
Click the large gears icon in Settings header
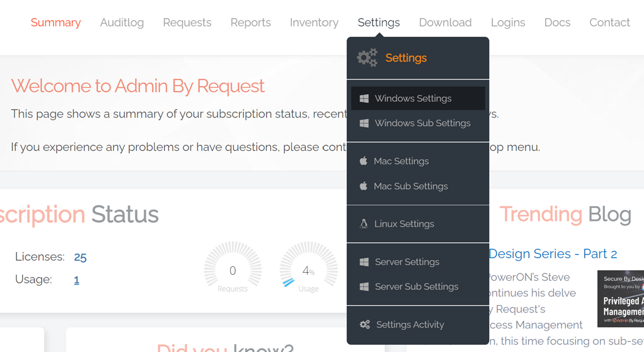tap(367, 58)
